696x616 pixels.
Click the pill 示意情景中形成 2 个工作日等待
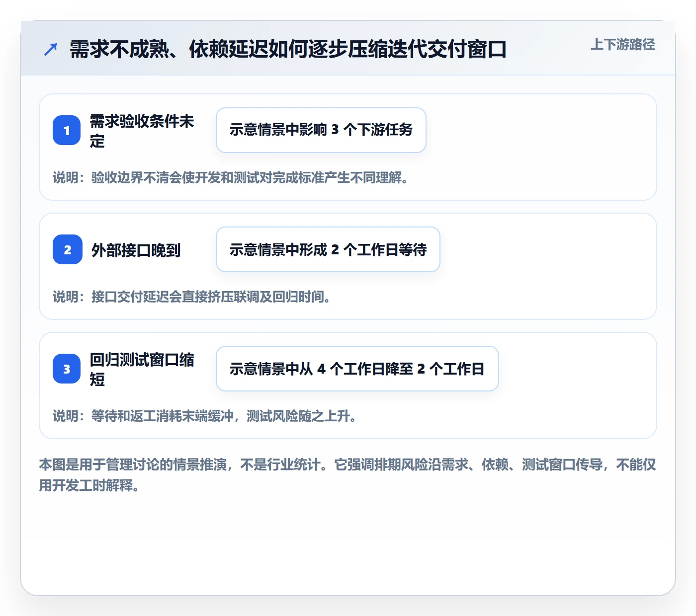pos(328,249)
